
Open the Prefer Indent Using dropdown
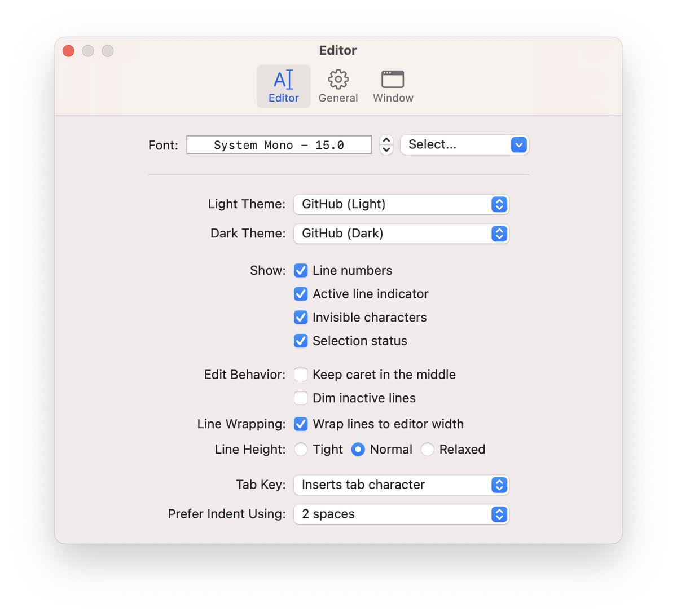click(401, 514)
